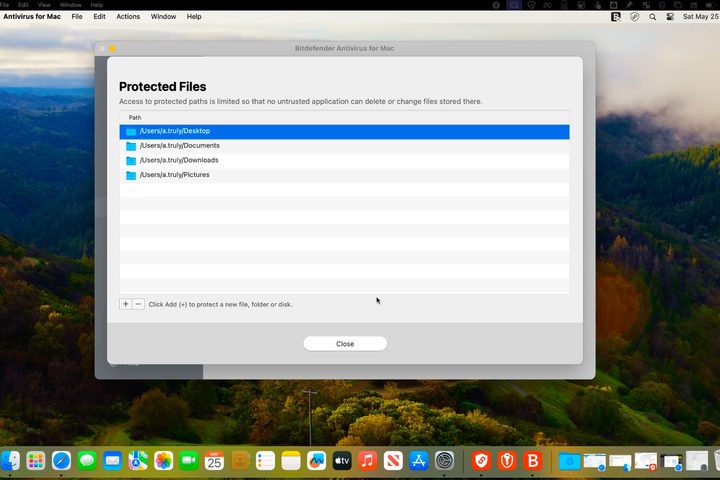Click the folder icon beside the Desktop path
Viewport: 720px width, 480px height.
coord(131,132)
